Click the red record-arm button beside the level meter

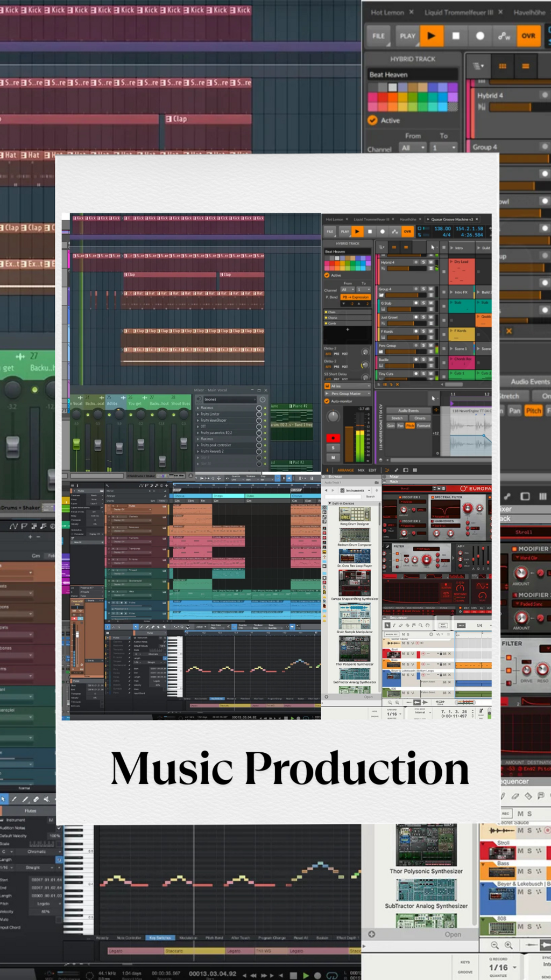coord(333,438)
